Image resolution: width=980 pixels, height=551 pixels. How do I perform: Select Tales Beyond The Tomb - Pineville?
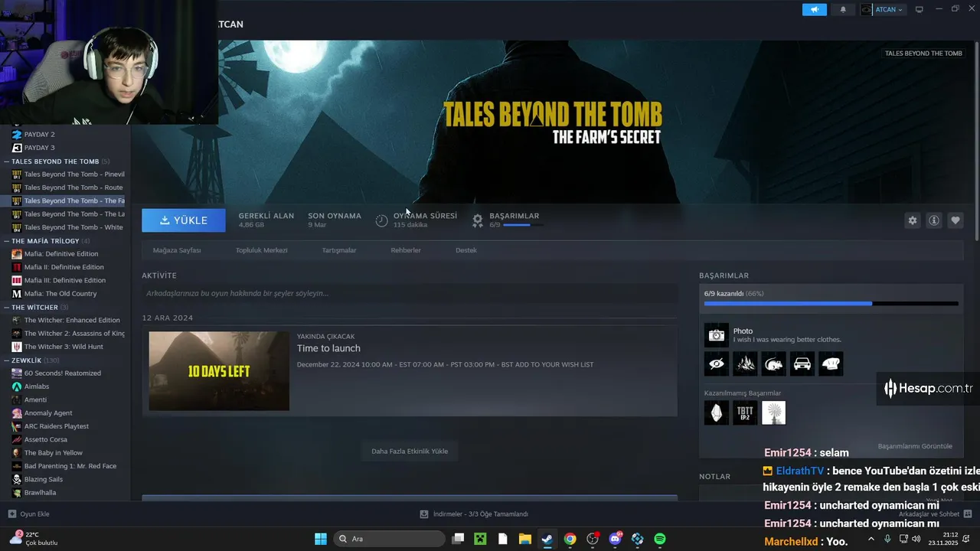click(x=67, y=174)
